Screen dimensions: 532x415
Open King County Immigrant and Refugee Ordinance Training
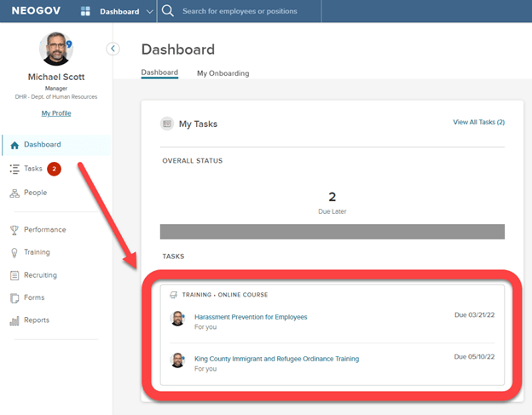click(276, 359)
